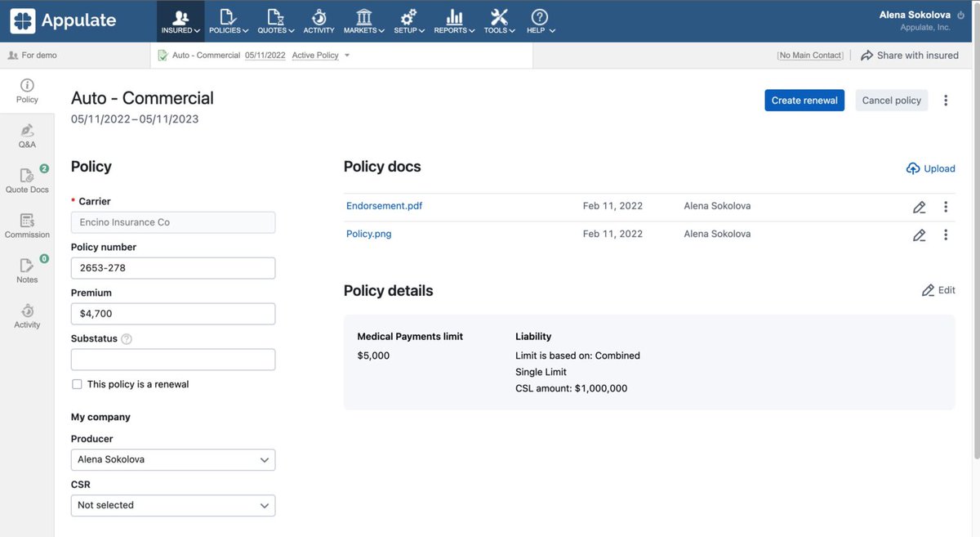The width and height of the screenshot is (980, 537).
Task: Open the Endorsement.pdf document
Action: [x=385, y=206]
